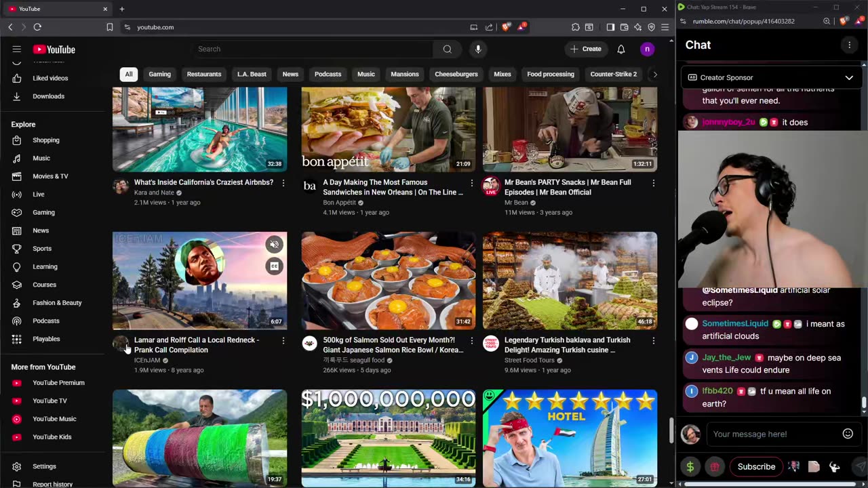Image resolution: width=868 pixels, height=488 pixels.
Task: Open the $1,000,000,000 mansion video thumbnail
Action: (x=389, y=438)
